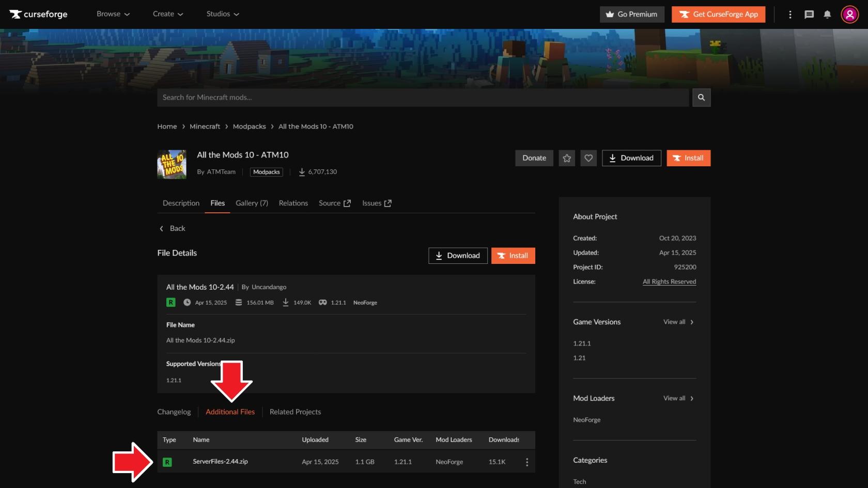868x488 pixels.
Task: Click the 1.21.1 game version in sidebar
Action: [x=582, y=344]
